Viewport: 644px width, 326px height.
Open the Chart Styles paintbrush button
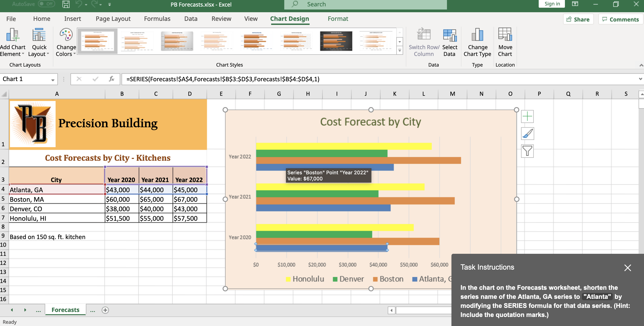527,134
